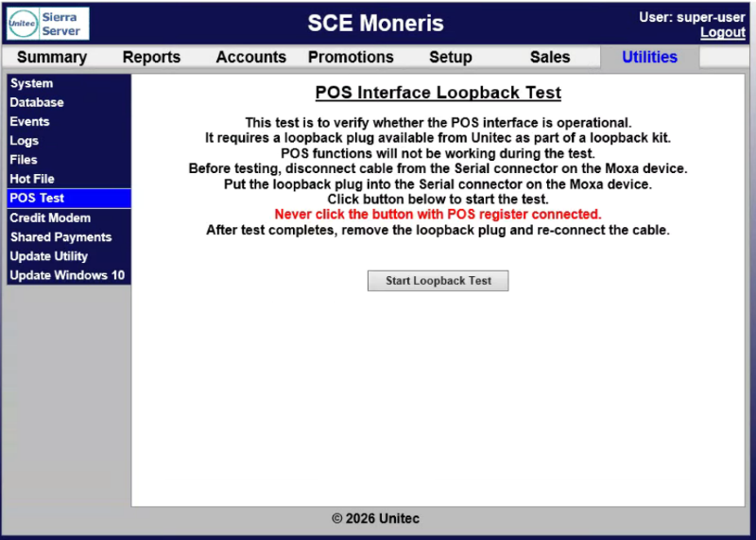This screenshot has height=540, width=756.
Task: Click the '© 2026 Unitec' footer text
Action: [375, 519]
